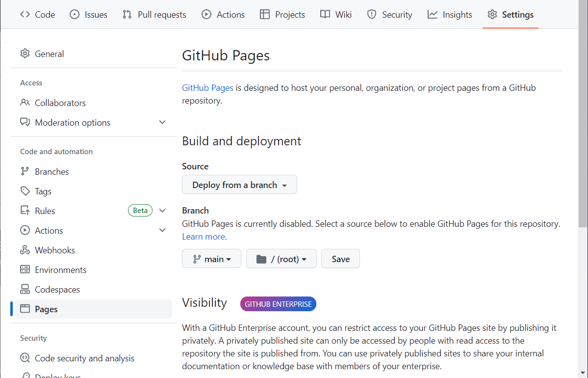The image size is (588, 378).
Task: Click the Moderation options comment icon
Action: pyautogui.click(x=25, y=122)
